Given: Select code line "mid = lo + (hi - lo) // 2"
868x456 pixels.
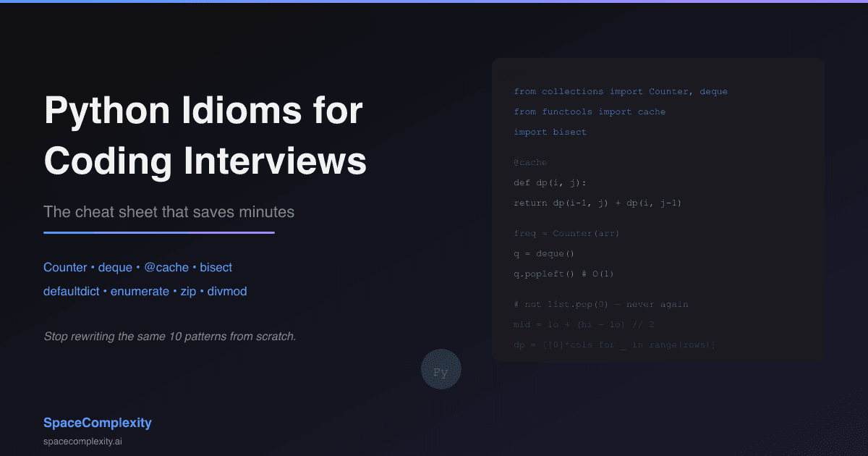Looking at the screenshot, I should coord(584,324).
